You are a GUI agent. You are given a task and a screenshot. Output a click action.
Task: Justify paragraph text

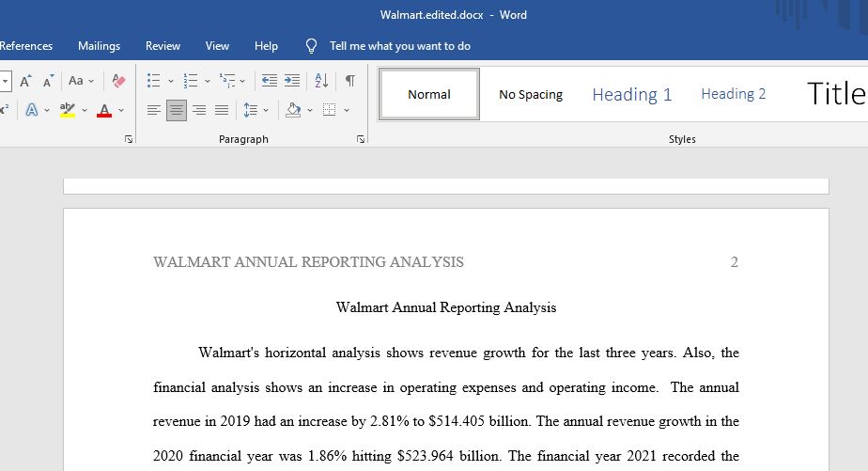pos(222,110)
